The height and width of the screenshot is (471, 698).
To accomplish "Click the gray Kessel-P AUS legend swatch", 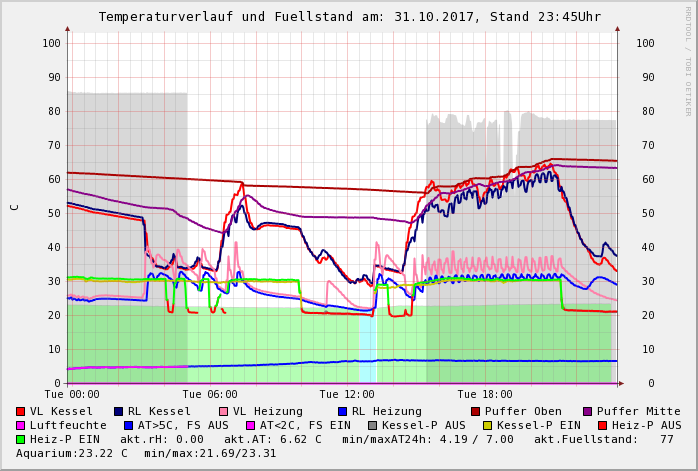I will pos(372,425).
